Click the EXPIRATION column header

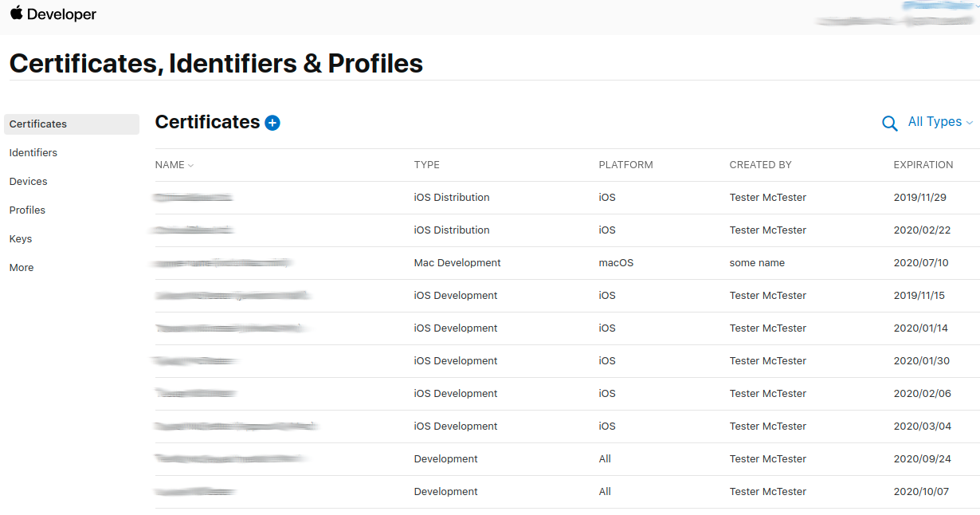coord(923,165)
